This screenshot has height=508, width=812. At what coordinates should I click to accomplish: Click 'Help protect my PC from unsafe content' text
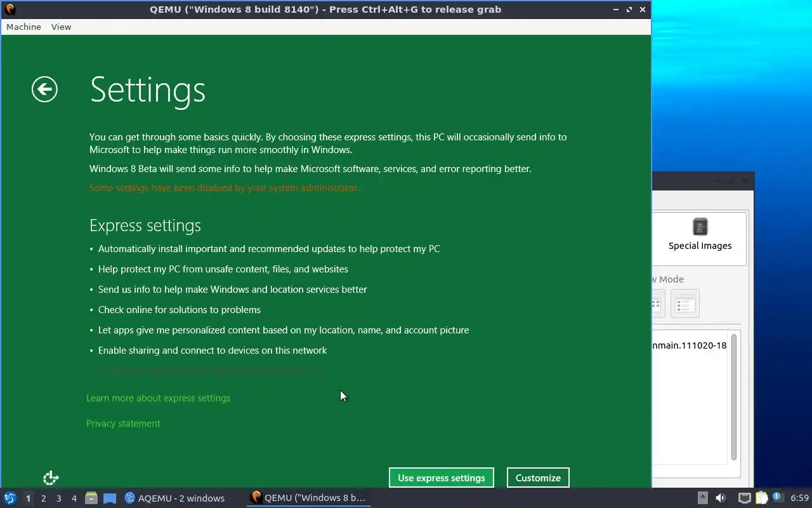223,269
